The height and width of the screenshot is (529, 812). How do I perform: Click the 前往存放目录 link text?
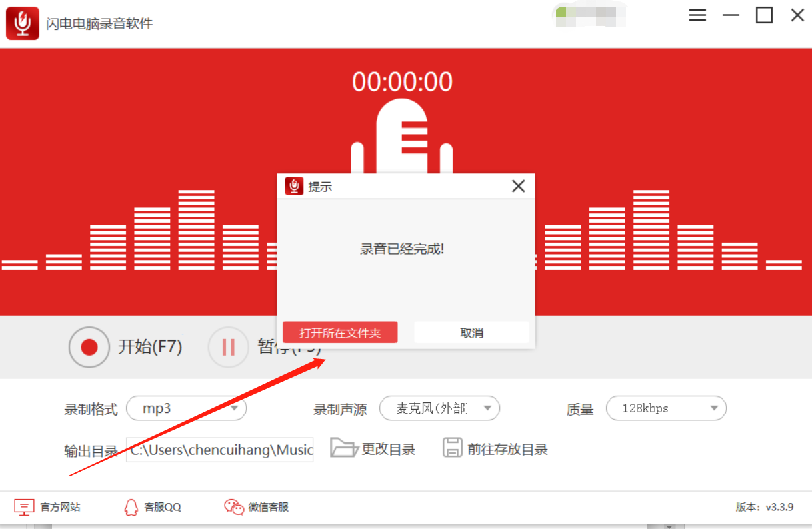click(x=507, y=450)
